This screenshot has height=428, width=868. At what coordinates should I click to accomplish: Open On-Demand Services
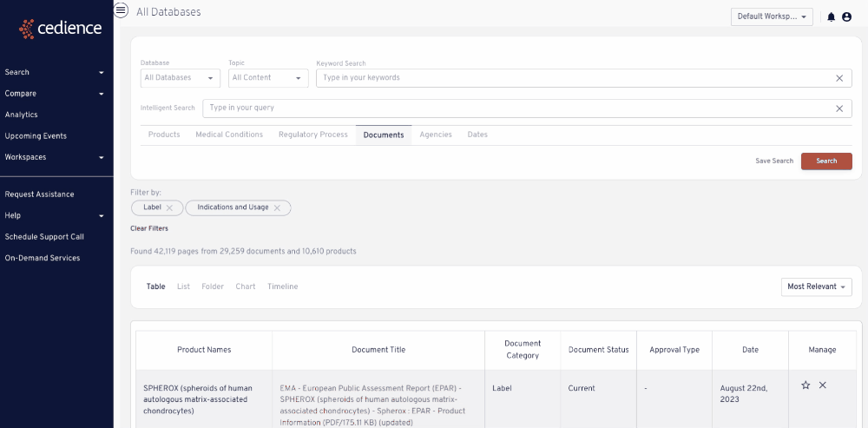(42, 258)
